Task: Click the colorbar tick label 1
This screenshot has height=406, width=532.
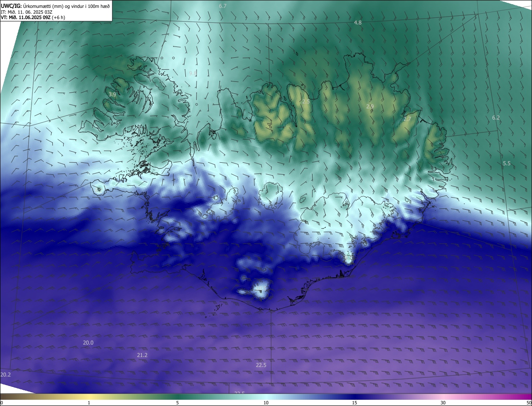Action: pos(89,403)
